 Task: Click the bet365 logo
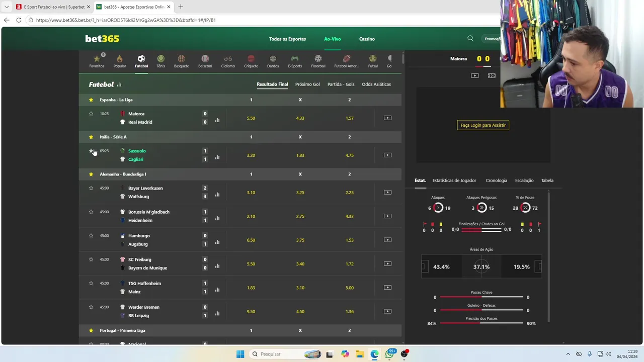102,39
